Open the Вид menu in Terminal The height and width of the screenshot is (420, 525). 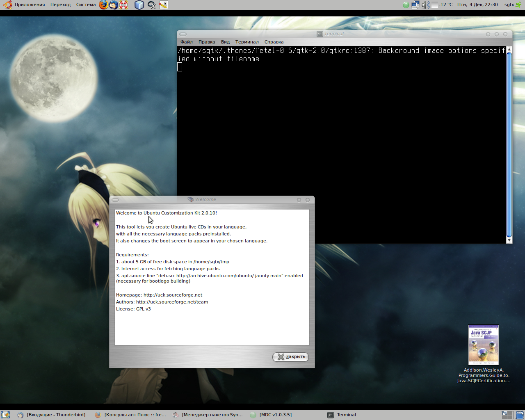225,42
